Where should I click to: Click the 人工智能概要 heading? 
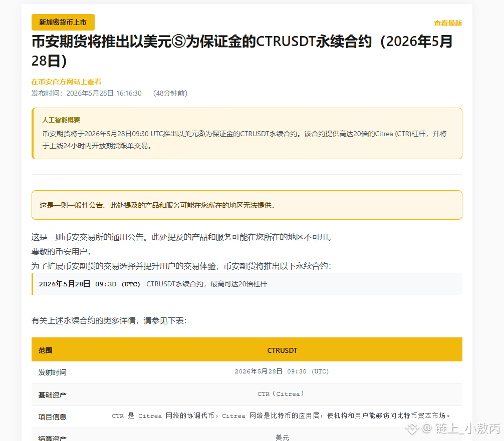point(61,120)
